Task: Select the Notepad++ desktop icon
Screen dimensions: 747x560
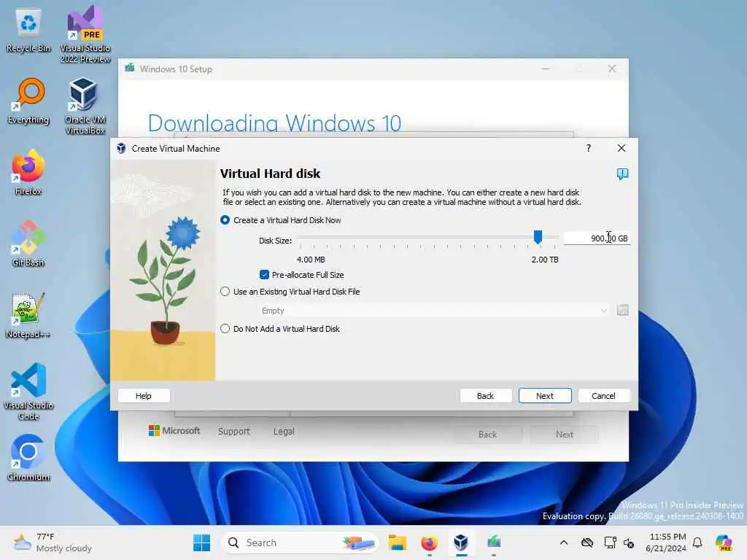Action: 28,315
